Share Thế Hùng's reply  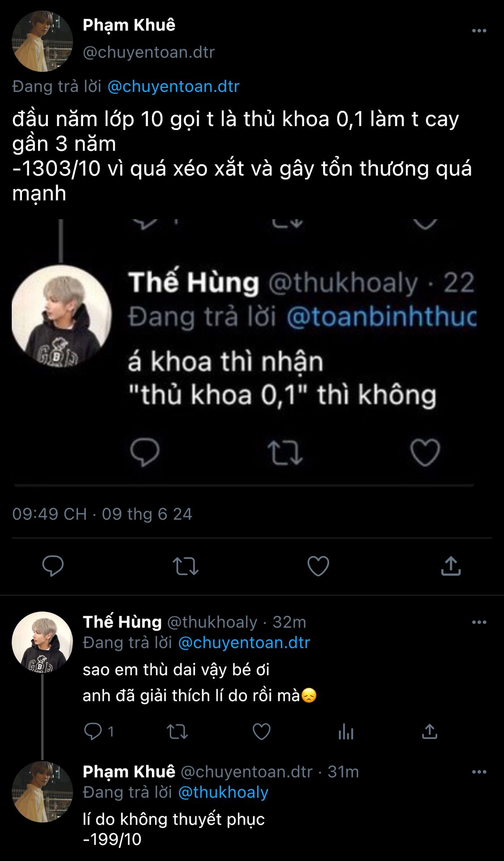tap(429, 731)
